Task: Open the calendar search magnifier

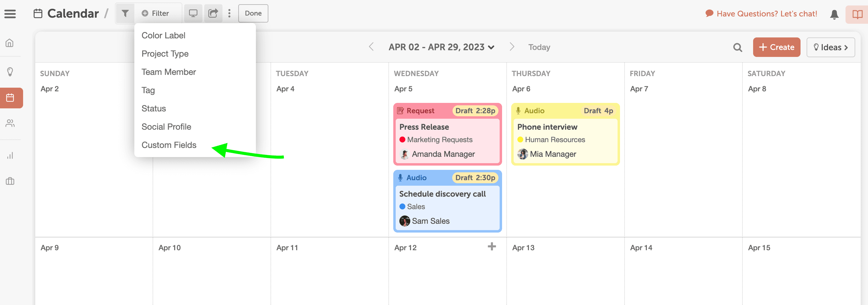Action: [738, 47]
